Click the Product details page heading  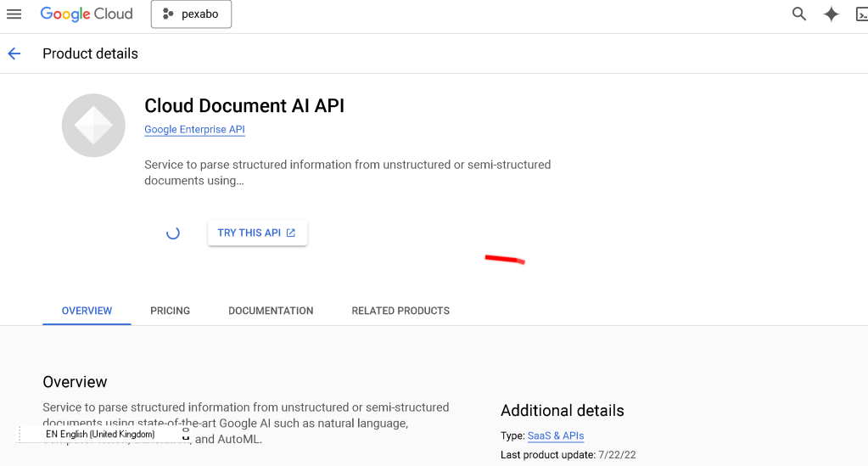pos(90,53)
